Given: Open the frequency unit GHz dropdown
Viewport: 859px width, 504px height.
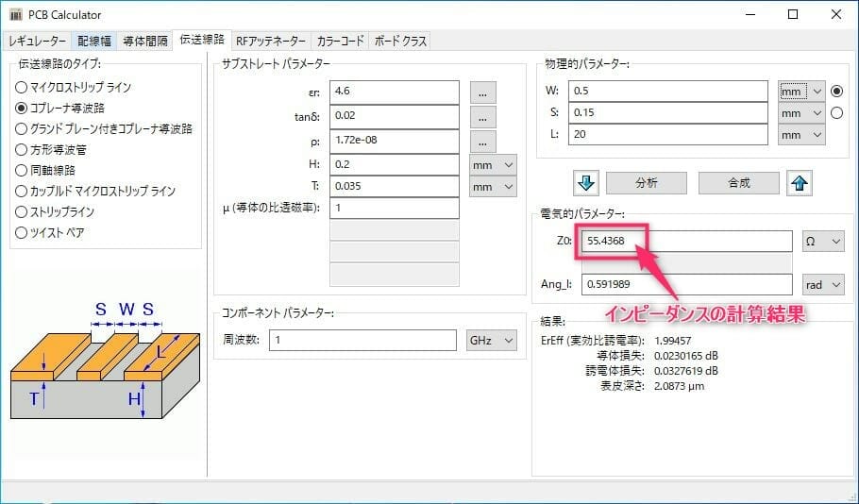Looking at the screenshot, I should [x=492, y=340].
